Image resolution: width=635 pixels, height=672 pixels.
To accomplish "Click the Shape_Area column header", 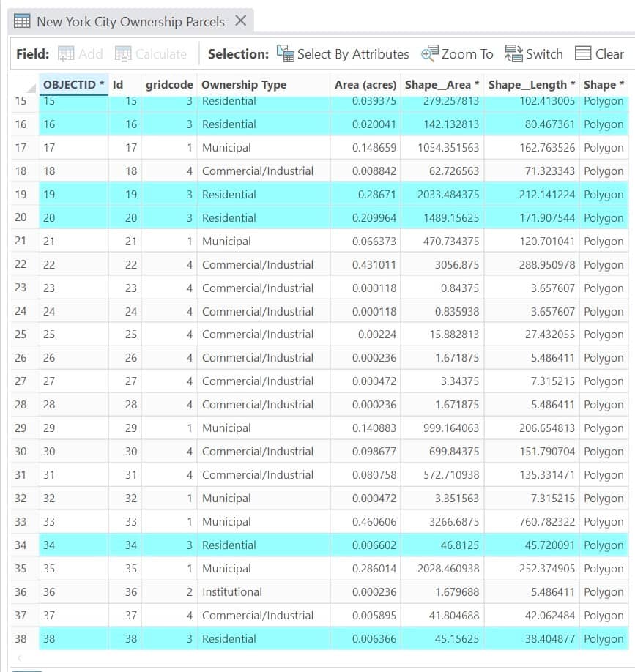I will point(442,85).
